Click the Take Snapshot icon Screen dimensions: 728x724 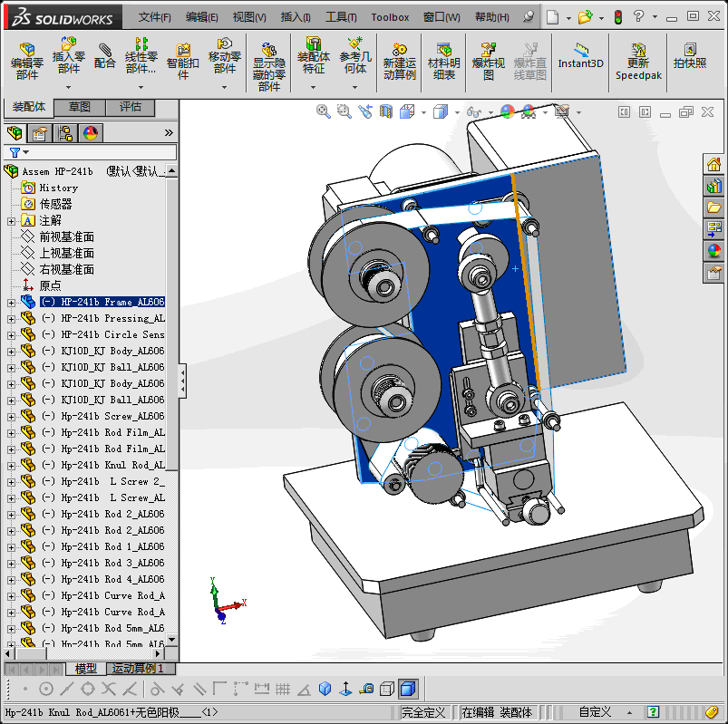point(690,55)
